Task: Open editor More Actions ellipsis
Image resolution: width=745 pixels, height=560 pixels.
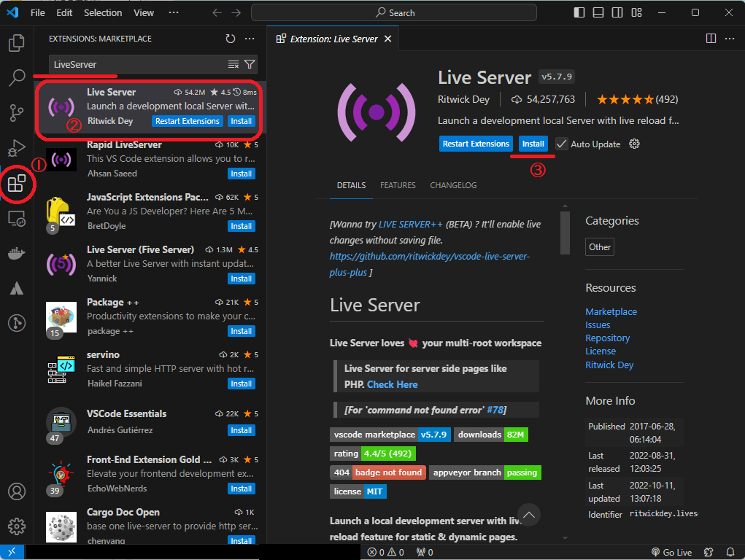Action: click(730, 39)
